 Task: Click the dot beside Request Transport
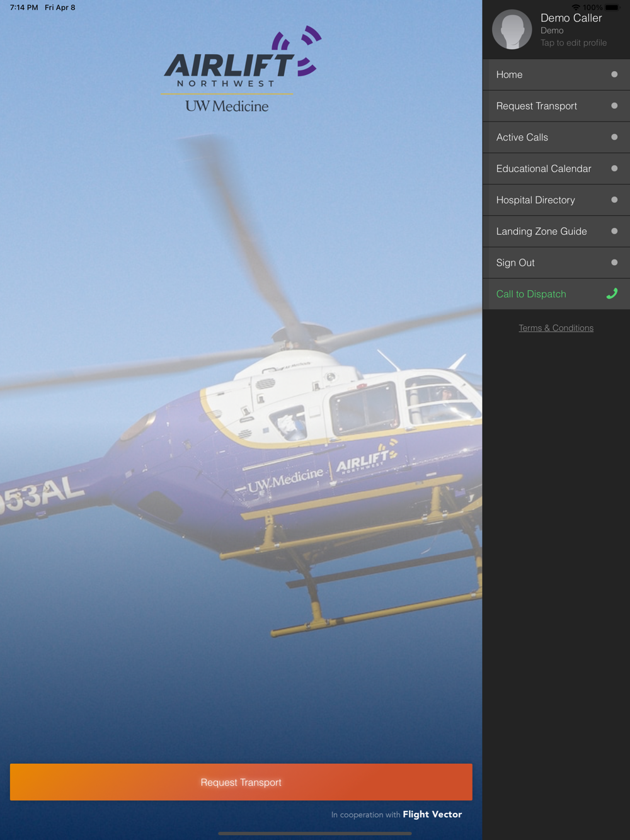pyautogui.click(x=614, y=106)
